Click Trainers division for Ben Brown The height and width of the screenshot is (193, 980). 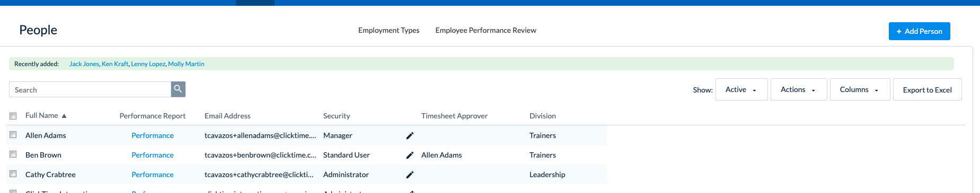[x=543, y=155]
